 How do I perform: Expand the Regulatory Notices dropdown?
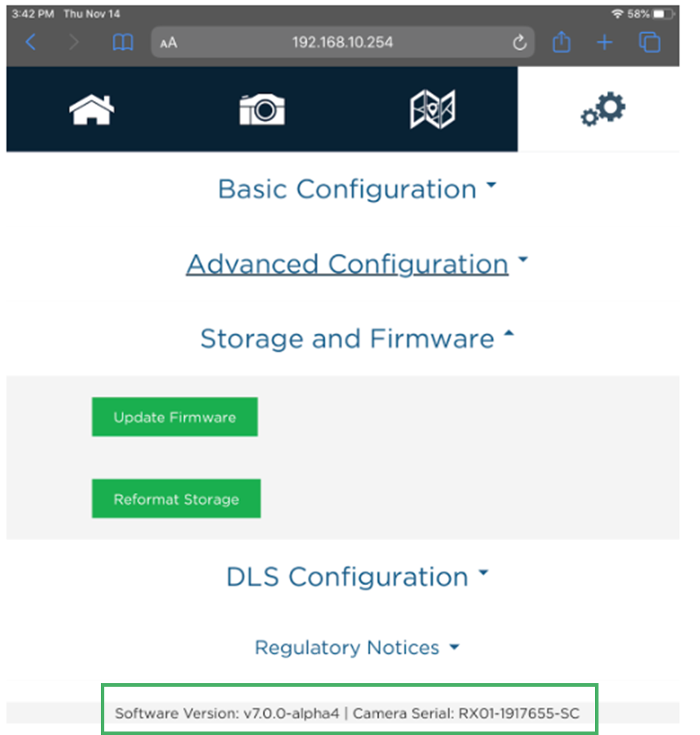point(357,647)
